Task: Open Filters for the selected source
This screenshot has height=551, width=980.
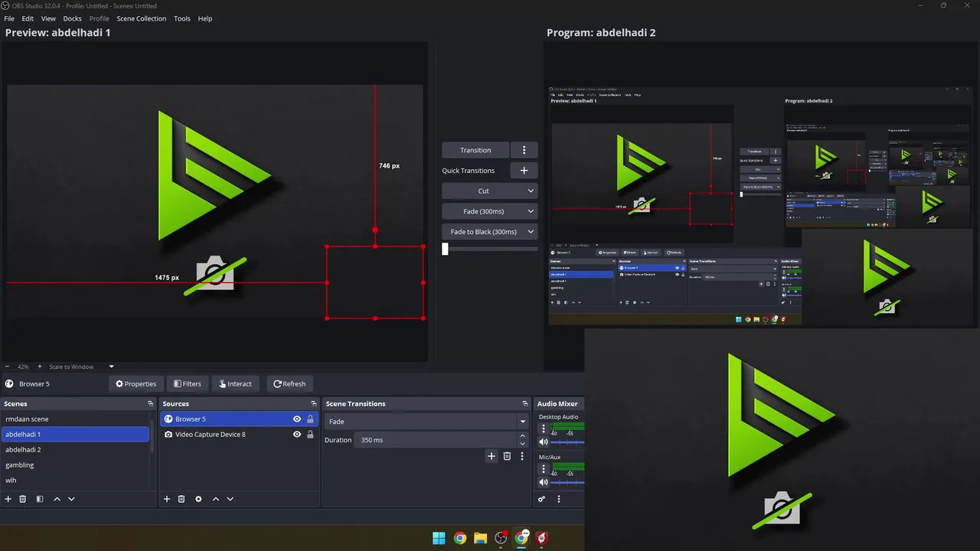Action: tap(187, 384)
